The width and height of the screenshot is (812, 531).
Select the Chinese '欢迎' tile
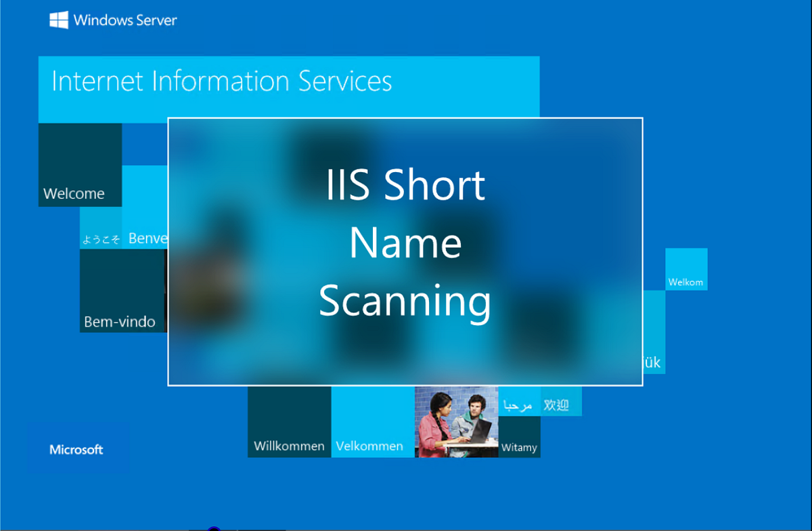click(560, 402)
